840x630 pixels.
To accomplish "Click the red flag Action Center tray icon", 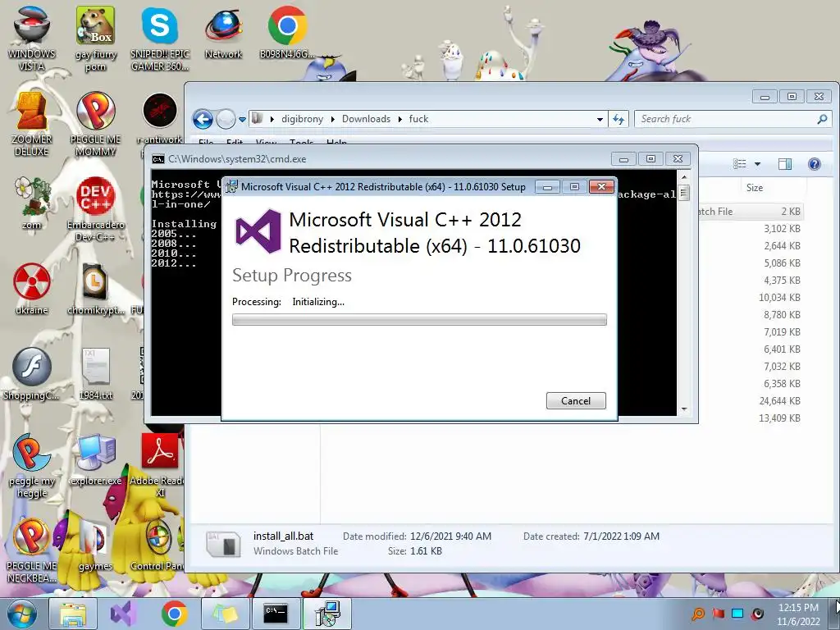I will 719,614.
